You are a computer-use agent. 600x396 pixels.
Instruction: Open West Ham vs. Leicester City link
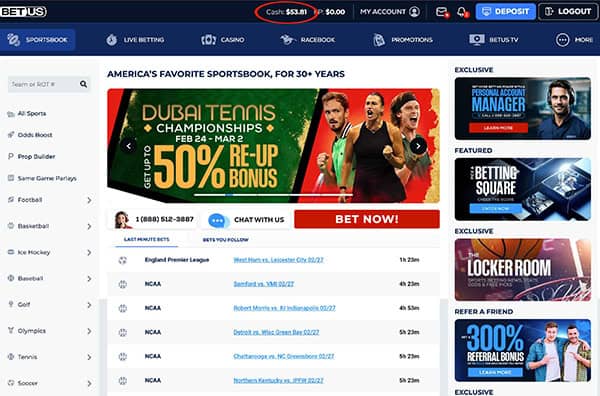(x=278, y=260)
